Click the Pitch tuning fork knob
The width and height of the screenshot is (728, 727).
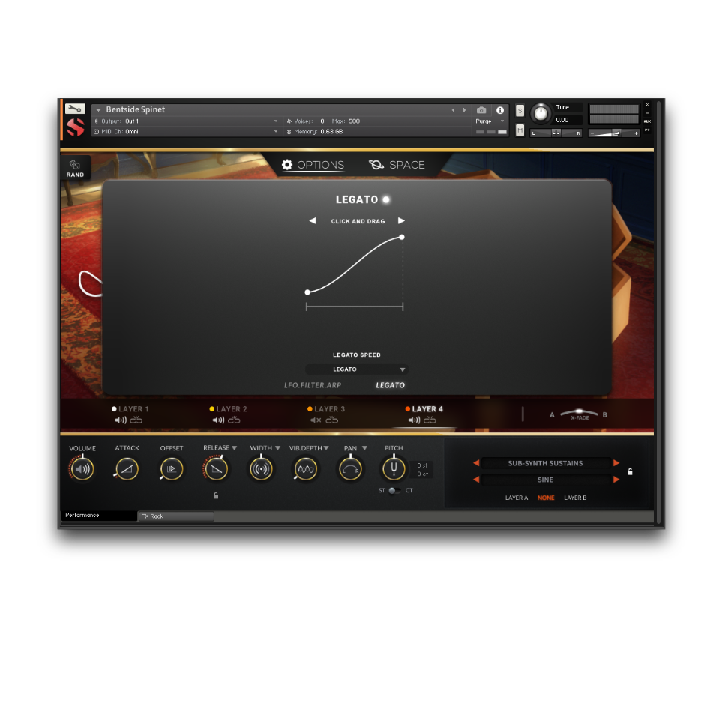tap(394, 468)
